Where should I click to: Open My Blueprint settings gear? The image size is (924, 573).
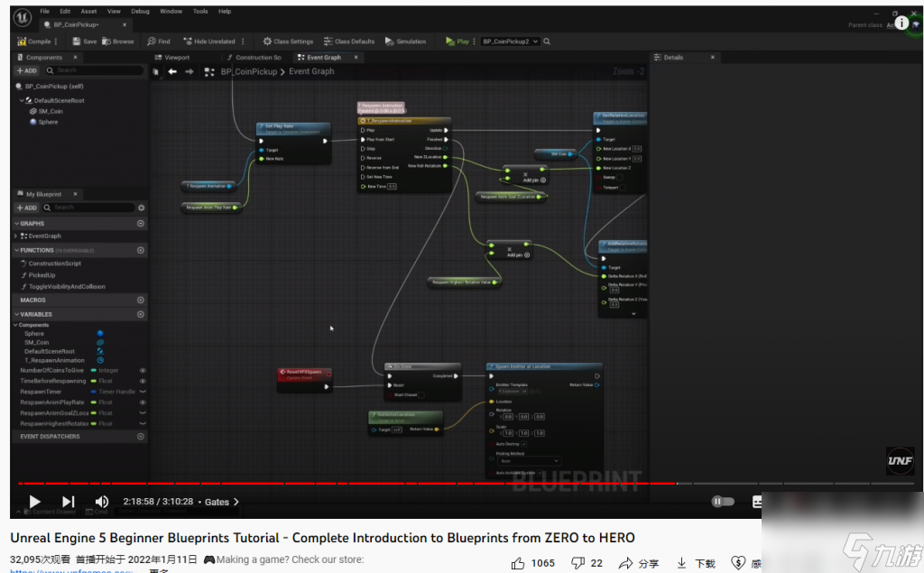click(141, 208)
